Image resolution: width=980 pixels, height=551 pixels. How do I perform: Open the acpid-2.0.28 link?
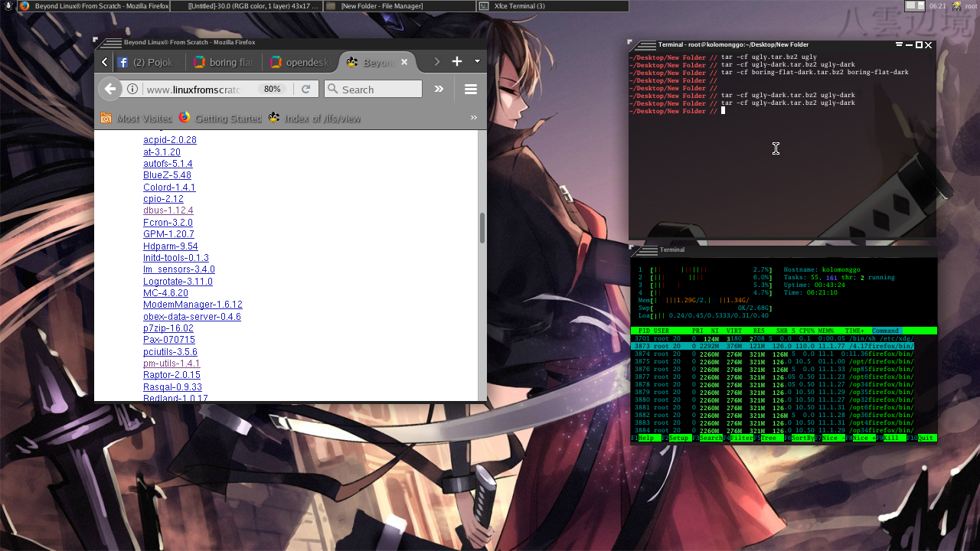(x=170, y=140)
